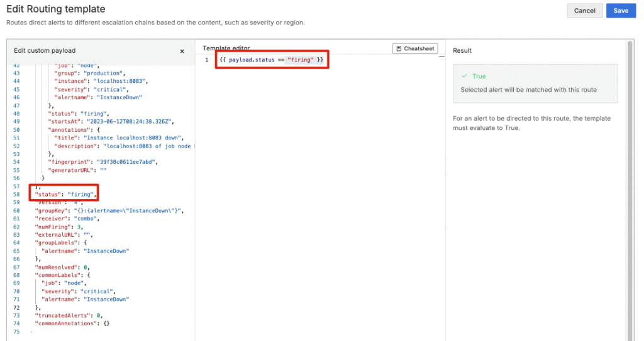
Task: Click the "groupKey" payload line
Action: pyautogui.click(x=109, y=210)
